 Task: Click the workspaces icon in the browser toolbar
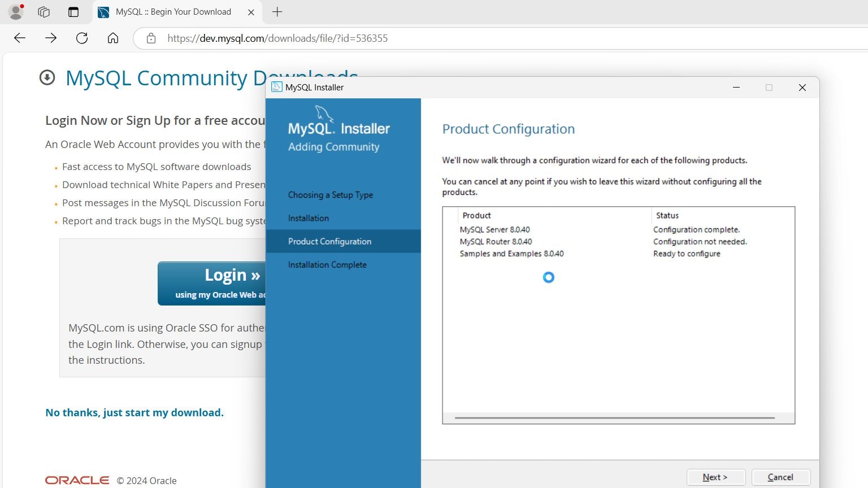point(43,11)
